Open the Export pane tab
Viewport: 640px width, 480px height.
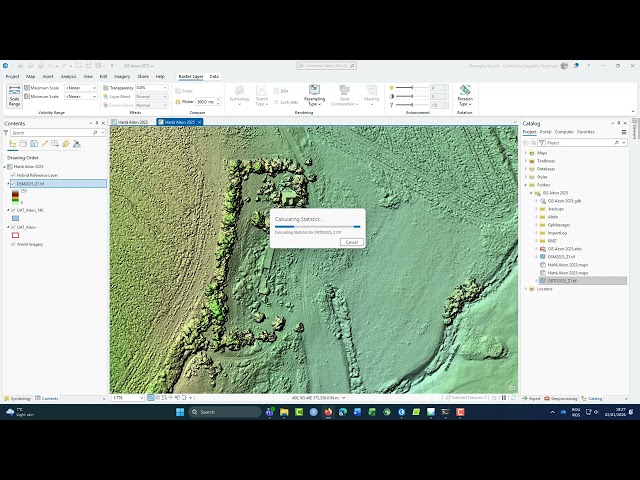(x=531, y=398)
